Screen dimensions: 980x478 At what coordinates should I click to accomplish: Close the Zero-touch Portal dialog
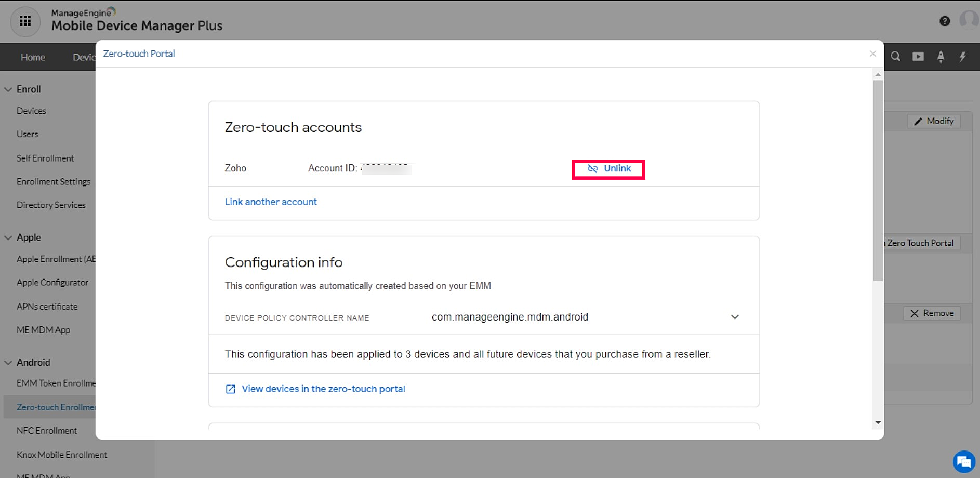click(873, 54)
